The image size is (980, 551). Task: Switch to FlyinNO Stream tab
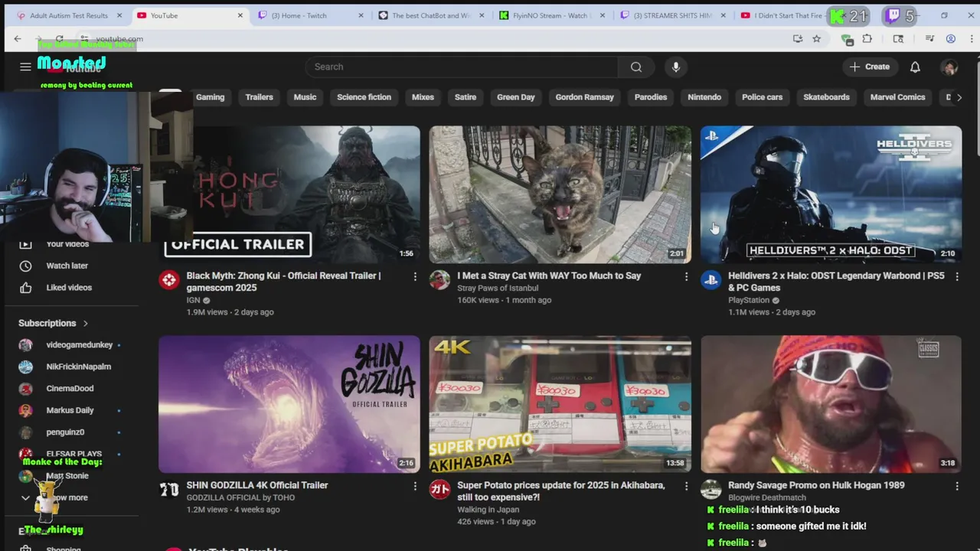point(551,15)
